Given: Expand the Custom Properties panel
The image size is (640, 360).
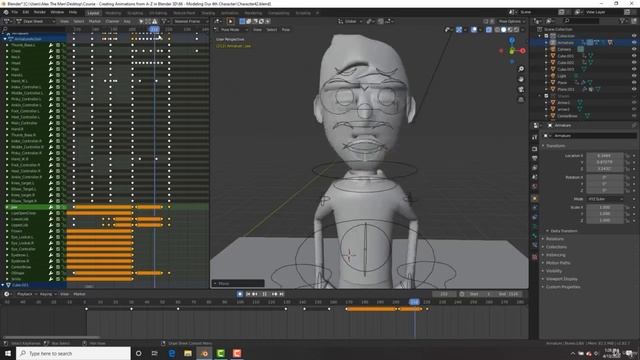Looking at the screenshot, I should click(x=563, y=287).
